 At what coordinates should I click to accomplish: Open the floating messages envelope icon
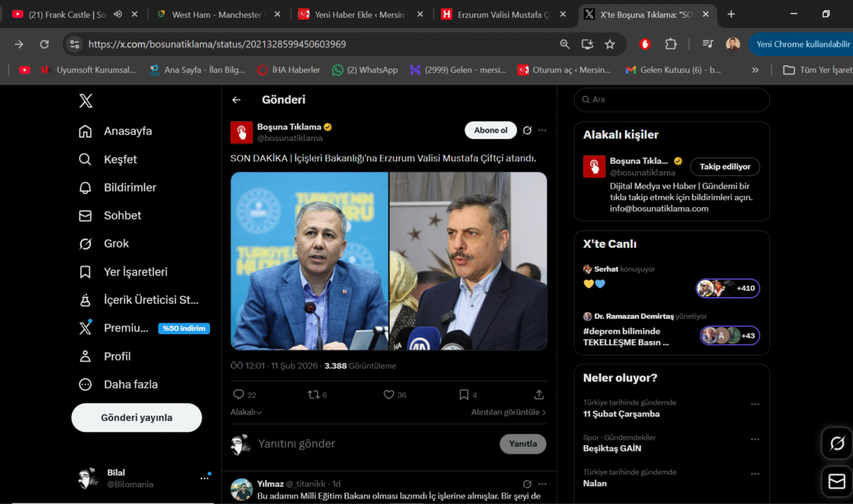pyautogui.click(x=837, y=482)
